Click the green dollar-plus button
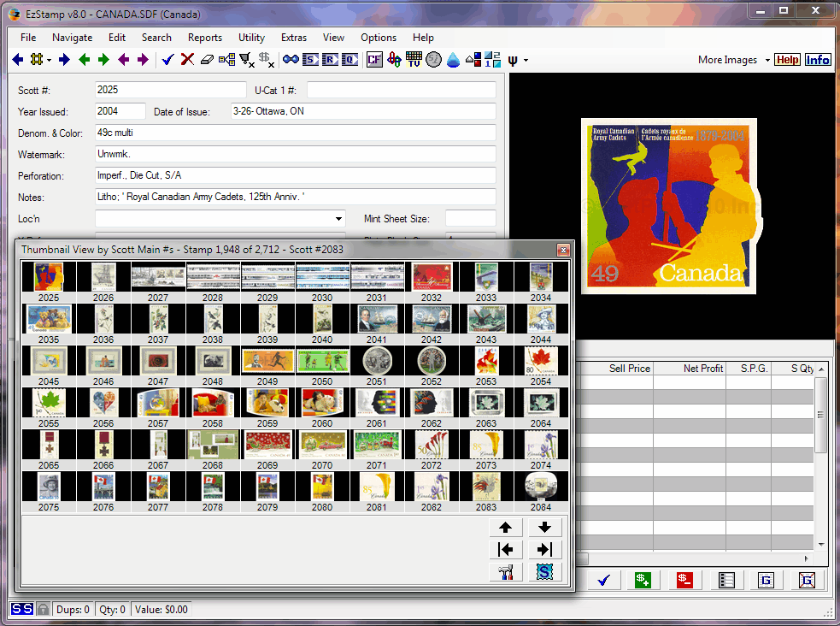 click(643, 580)
